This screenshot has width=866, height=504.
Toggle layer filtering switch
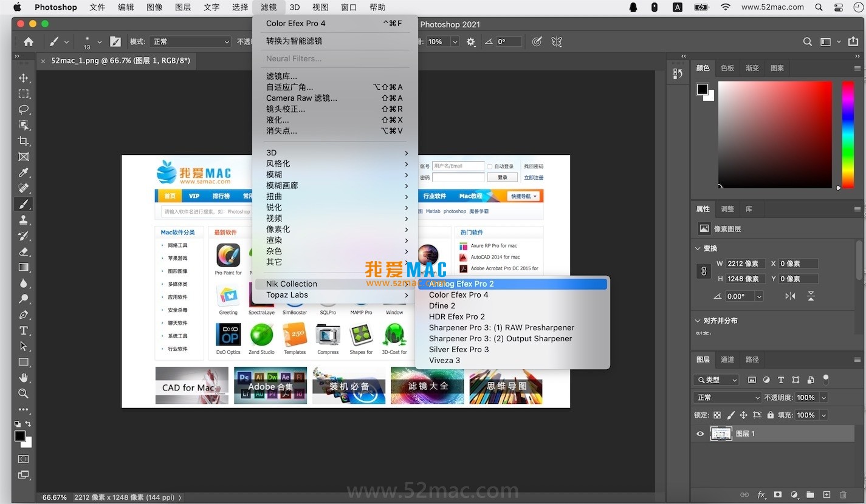(x=825, y=379)
